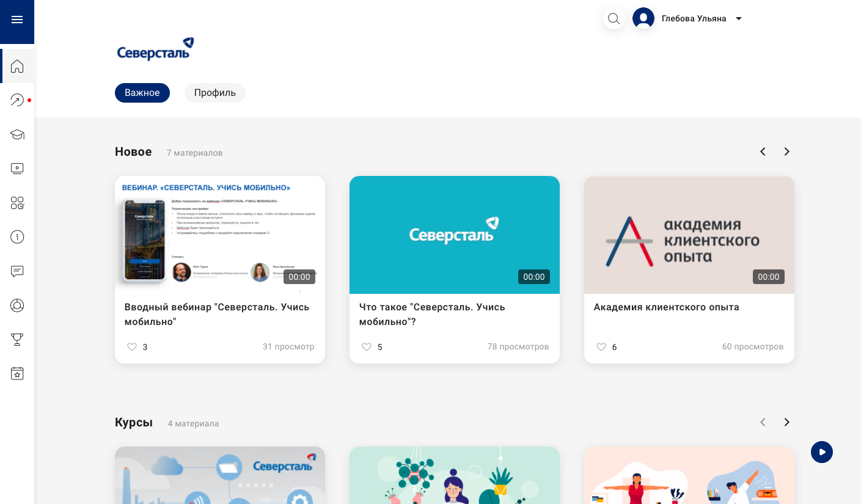The width and height of the screenshot is (861, 504).
Task: Open "Что такое Северсталь. Учись мобильно?" title
Action: pyautogui.click(x=432, y=315)
